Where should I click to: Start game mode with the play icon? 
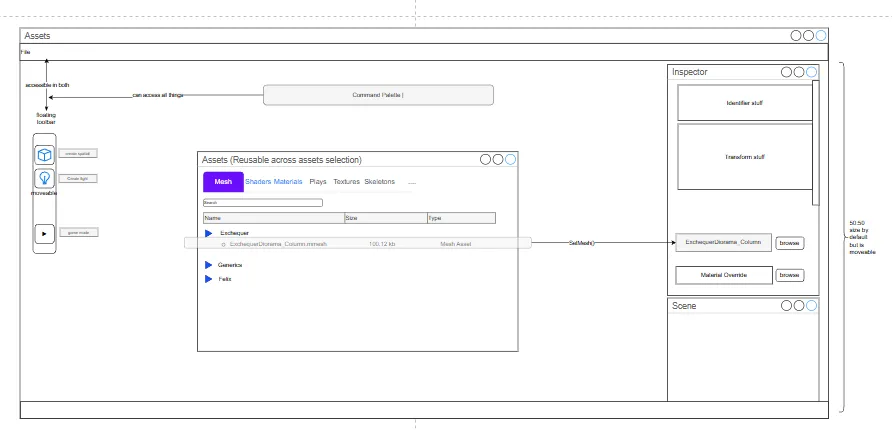tap(44, 233)
